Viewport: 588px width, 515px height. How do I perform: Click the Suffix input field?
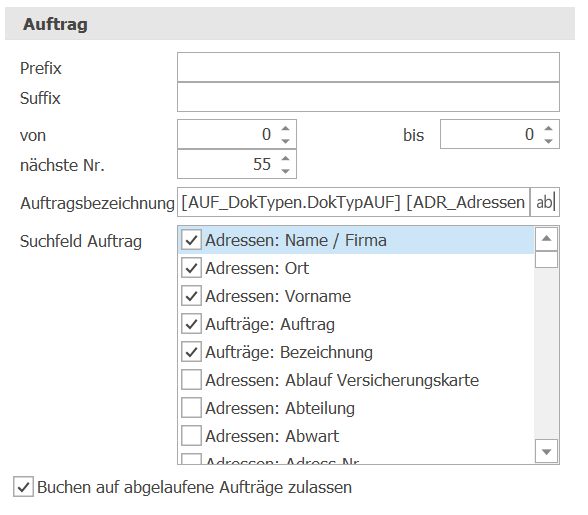pyautogui.click(x=368, y=97)
